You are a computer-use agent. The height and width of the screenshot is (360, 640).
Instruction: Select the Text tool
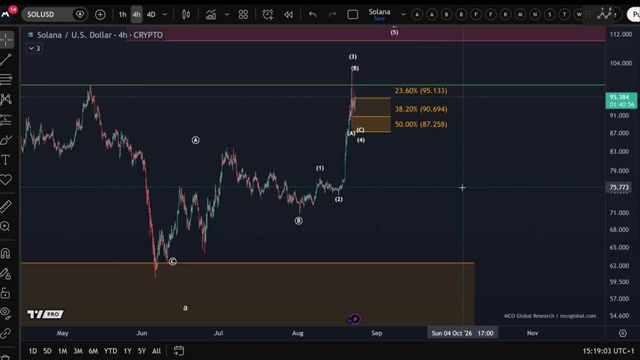point(6,160)
